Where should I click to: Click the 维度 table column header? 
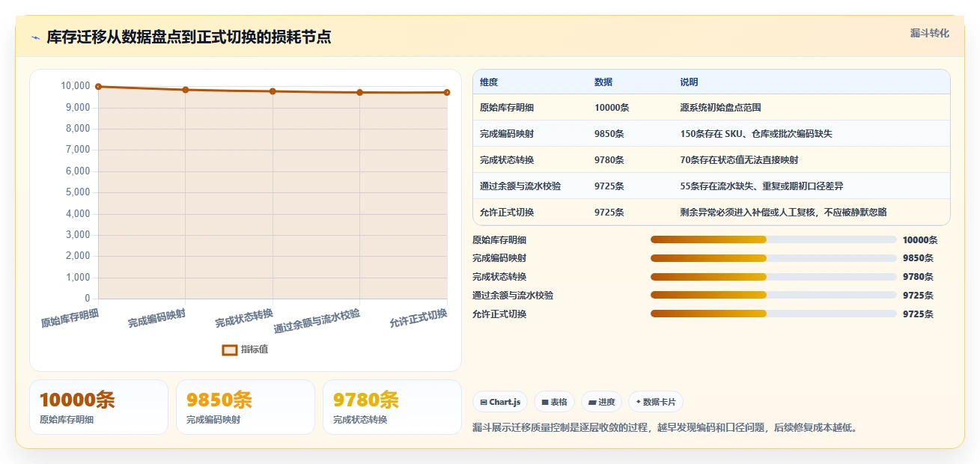(x=489, y=82)
